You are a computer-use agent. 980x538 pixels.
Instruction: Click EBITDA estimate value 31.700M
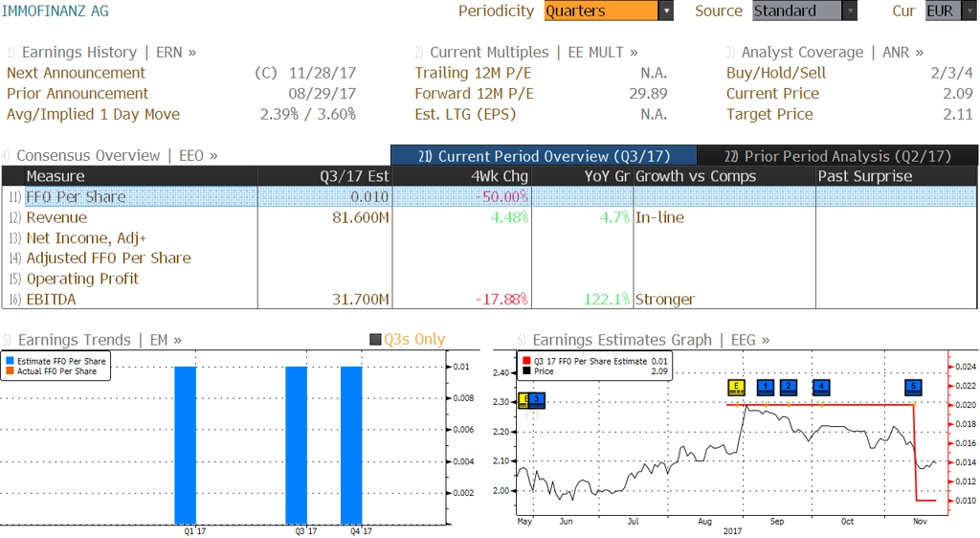pos(361,300)
